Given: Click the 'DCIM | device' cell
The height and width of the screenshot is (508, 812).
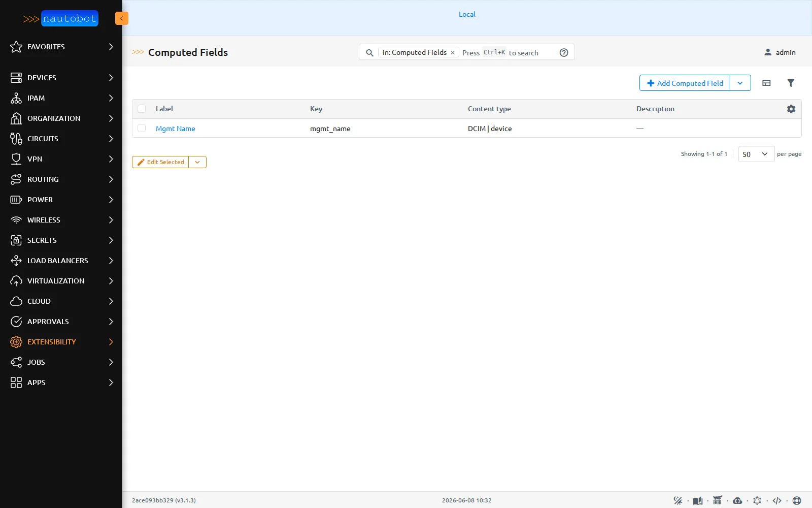Looking at the screenshot, I should pos(490,129).
